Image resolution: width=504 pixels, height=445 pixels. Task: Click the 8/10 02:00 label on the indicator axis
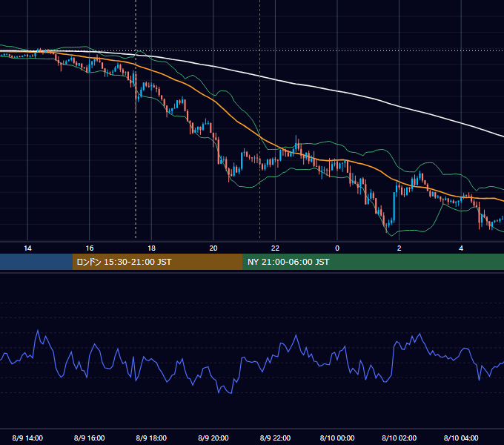coord(399,438)
